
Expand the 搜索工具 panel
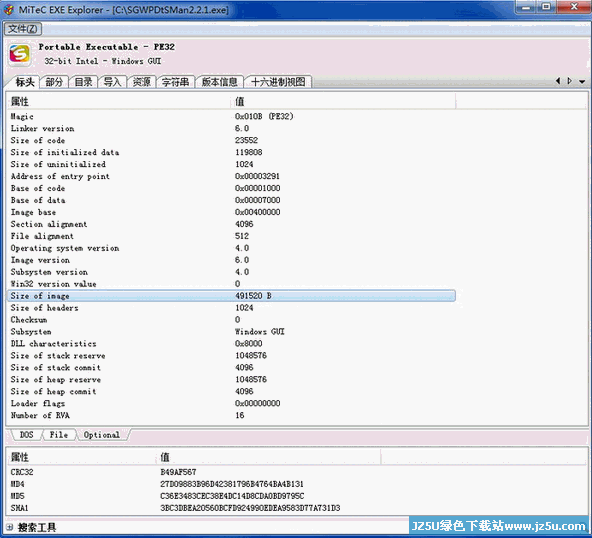[x=10, y=527]
